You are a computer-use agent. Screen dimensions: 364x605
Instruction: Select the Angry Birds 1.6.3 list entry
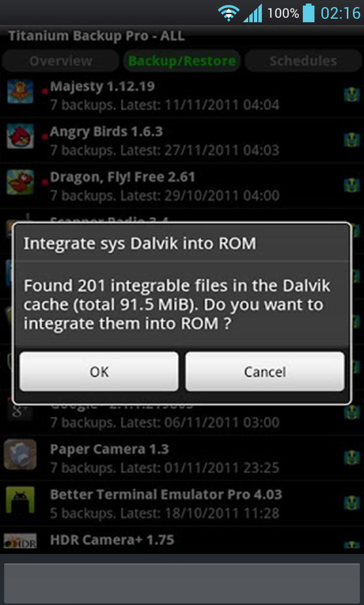(182, 141)
